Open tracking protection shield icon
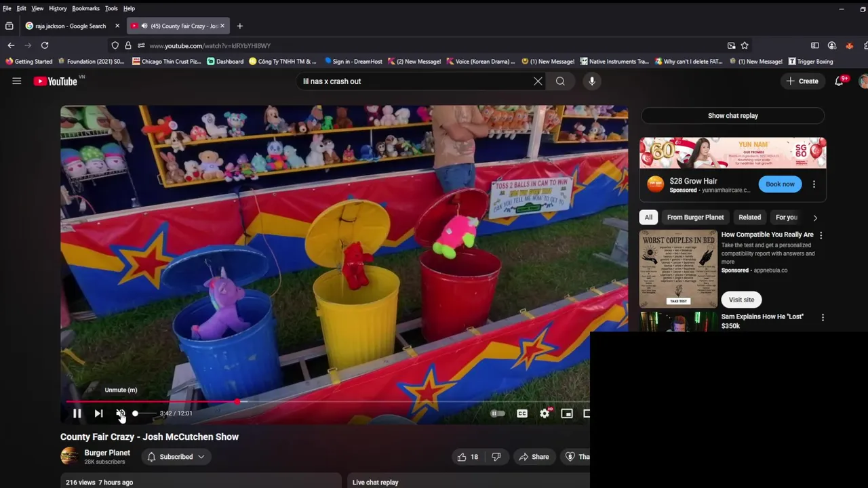Viewport: 868px width, 488px height. 115,45
